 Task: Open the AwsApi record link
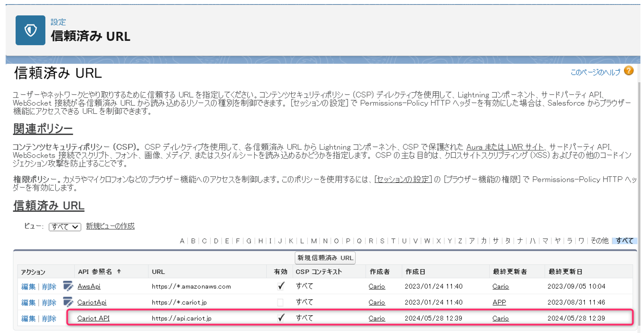point(89,286)
